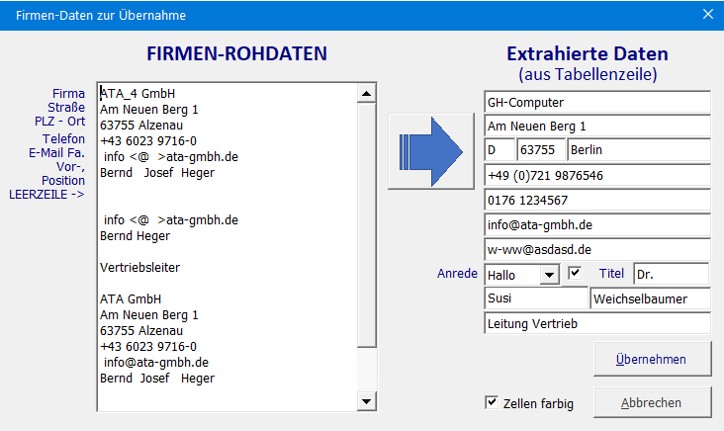The image size is (724, 431).
Task: Click the last name field Weichselbaumer
Action: pyautogui.click(x=650, y=298)
